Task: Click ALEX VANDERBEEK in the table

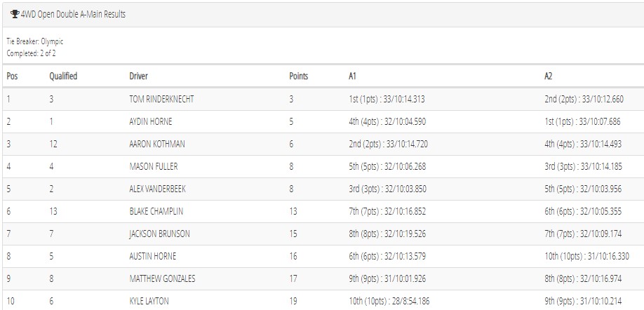Action: (157, 189)
